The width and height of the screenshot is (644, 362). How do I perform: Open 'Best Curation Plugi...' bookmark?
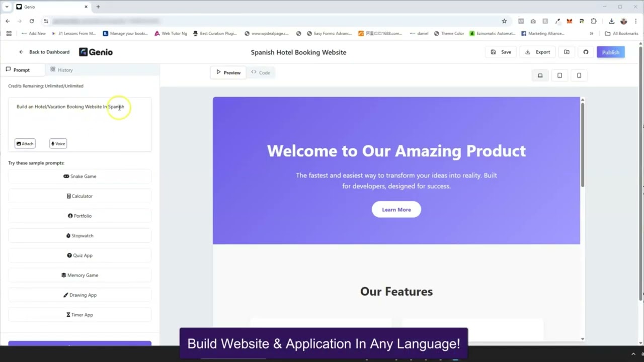point(215,34)
